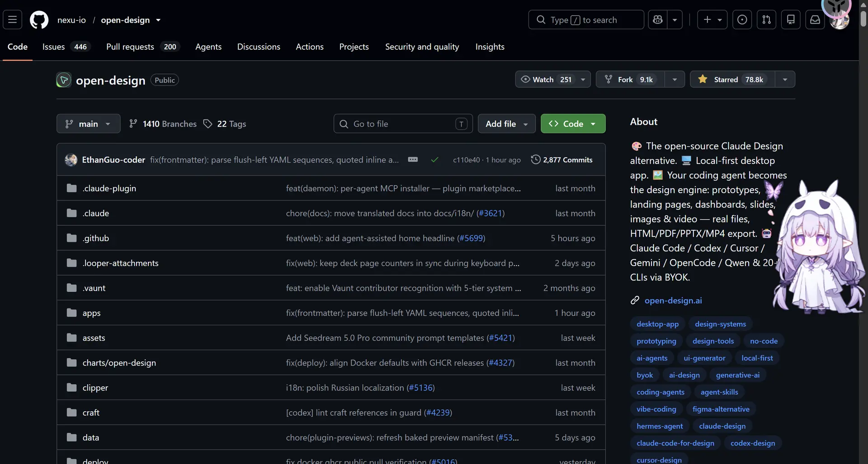Open pull request #3621 link
868x464 pixels.
pyautogui.click(x=491, y=213)
